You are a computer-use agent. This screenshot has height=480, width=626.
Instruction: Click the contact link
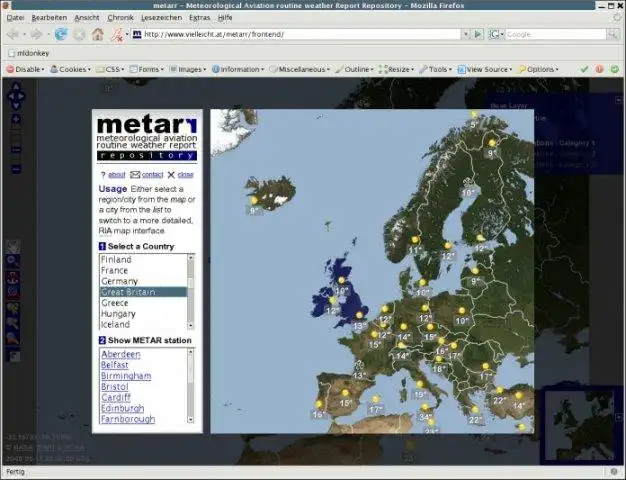point(153,175)
